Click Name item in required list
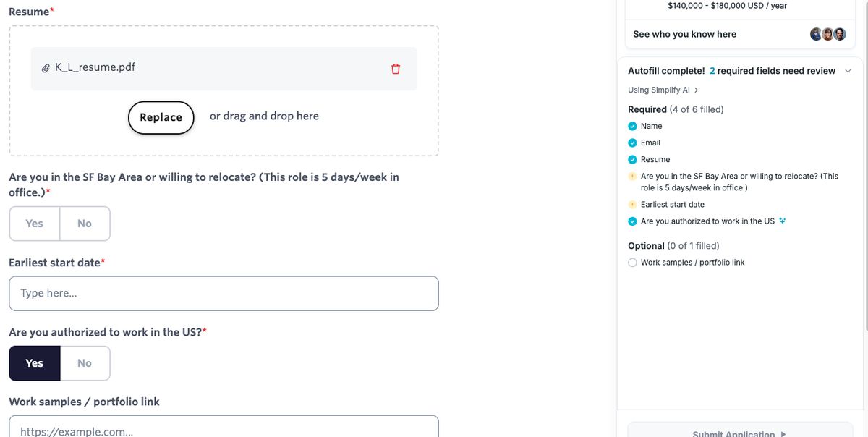This screenshot has width=868, height=437. [652, 126]
